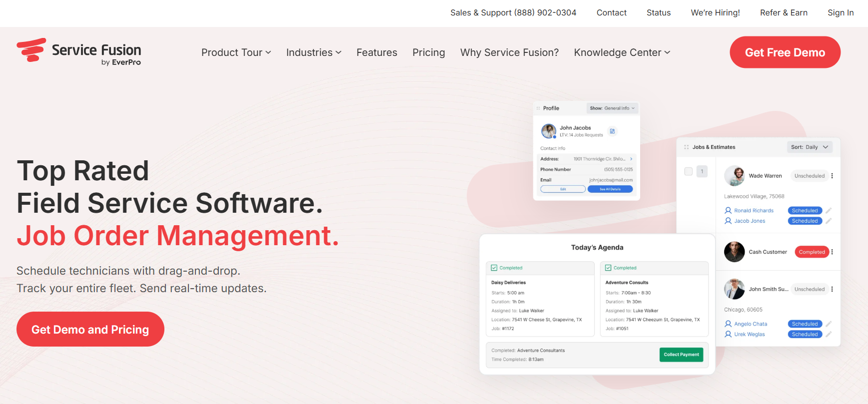Expand the Knowledge Center menu

pyautogui.click(x=622, y=52)
